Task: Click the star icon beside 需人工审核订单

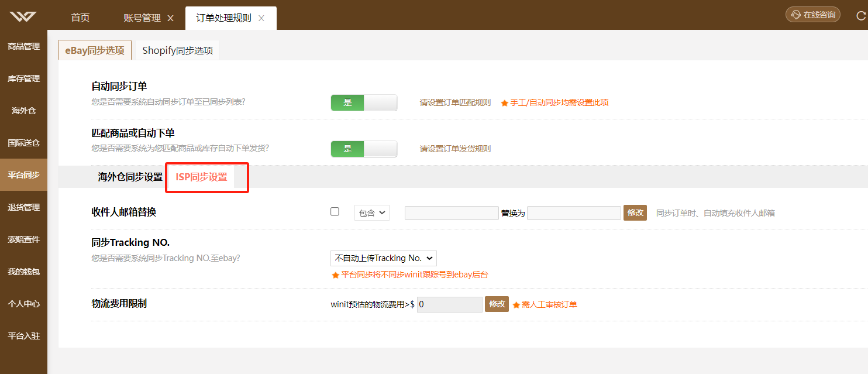Action: tap(516, 304)
